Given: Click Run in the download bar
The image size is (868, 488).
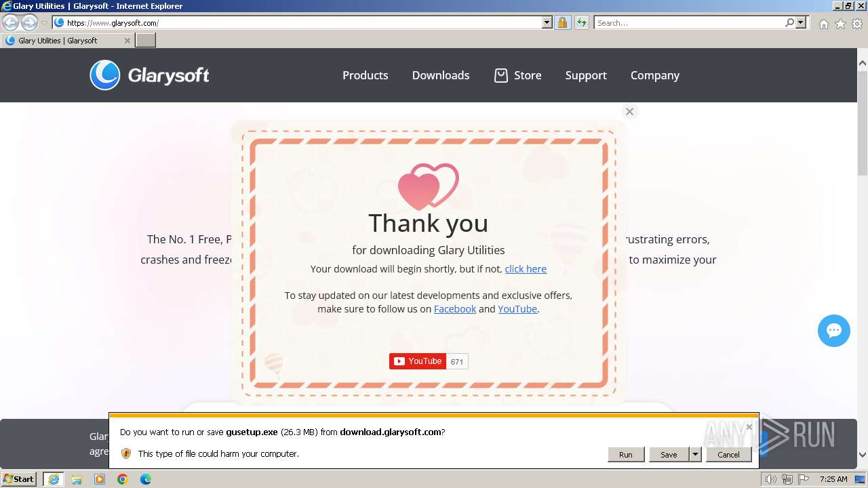Looking at the screenshot, I should 625,455.
